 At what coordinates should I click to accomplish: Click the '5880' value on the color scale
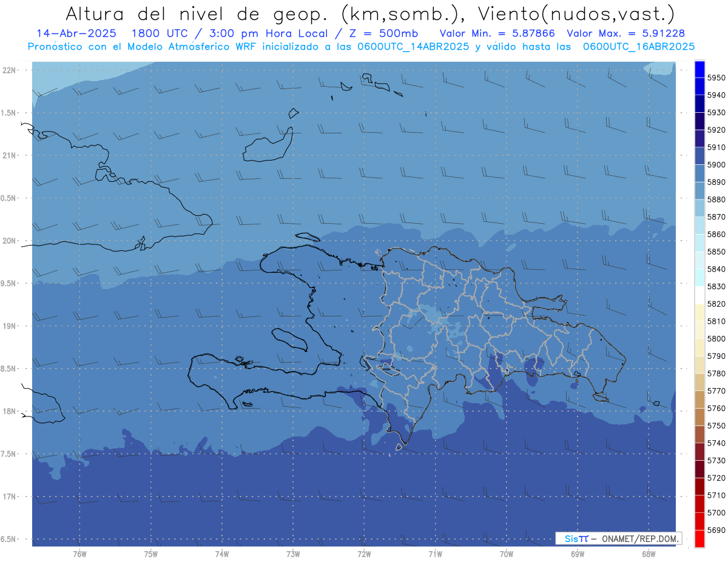pos(716,199)
